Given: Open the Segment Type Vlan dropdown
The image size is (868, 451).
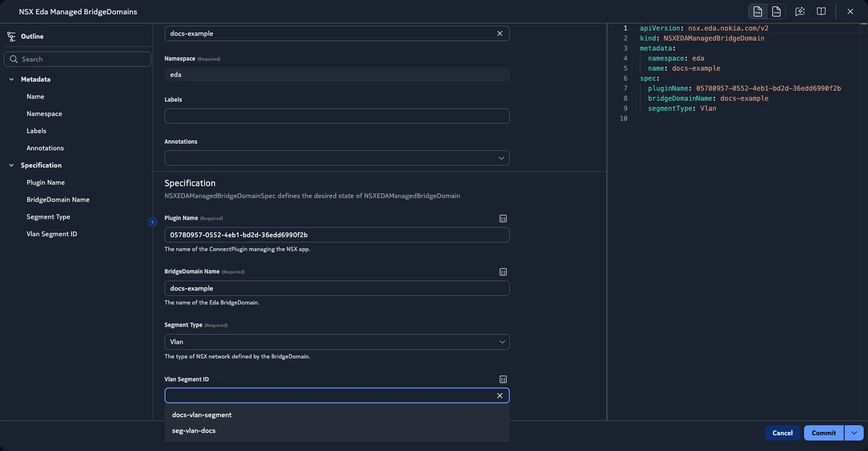Looking at the screenshot, I should tap(337, 342).
